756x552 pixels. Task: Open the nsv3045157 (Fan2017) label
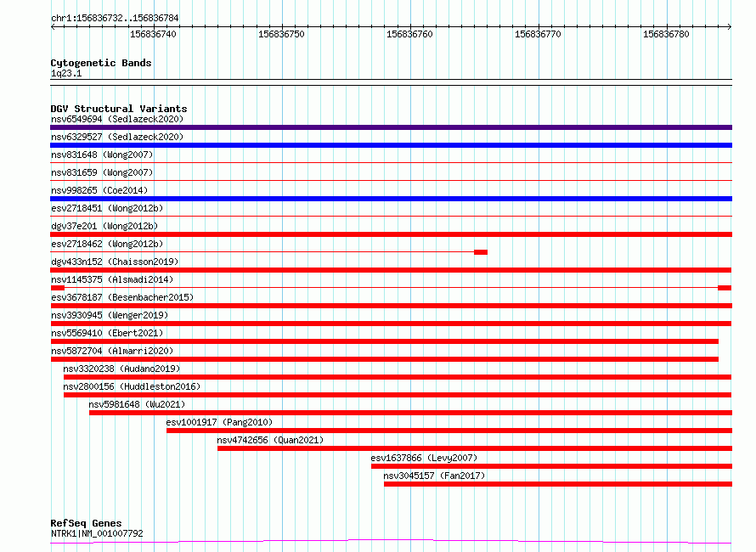point(434,476)
